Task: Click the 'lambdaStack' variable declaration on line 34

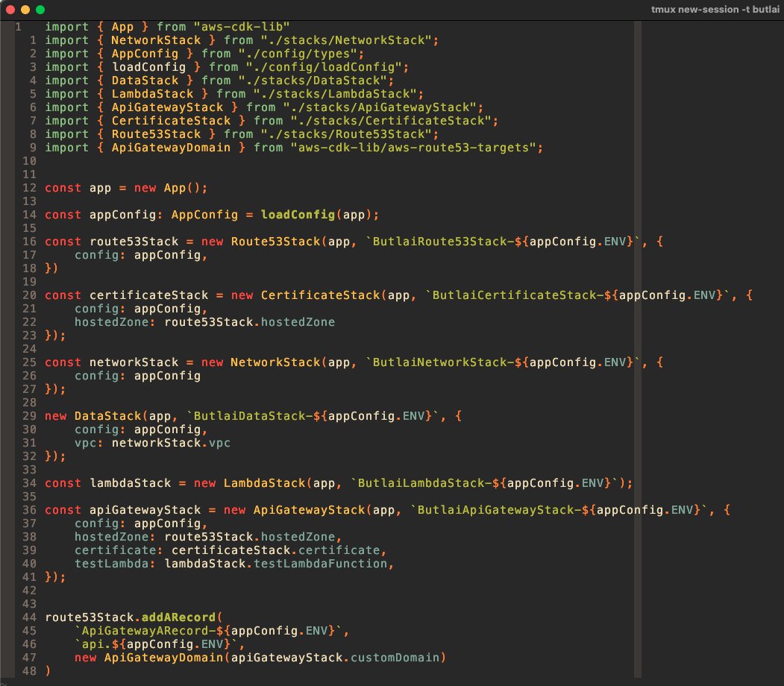Action: [x=130, y=484]
